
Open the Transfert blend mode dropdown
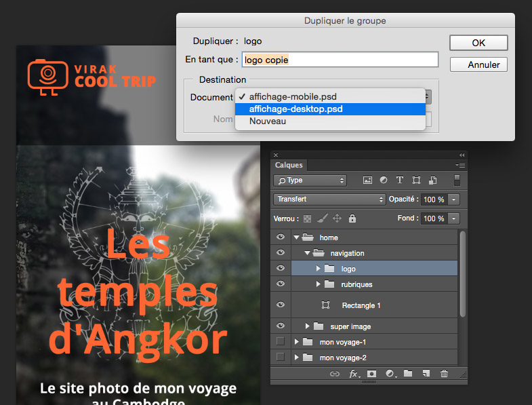329,199
